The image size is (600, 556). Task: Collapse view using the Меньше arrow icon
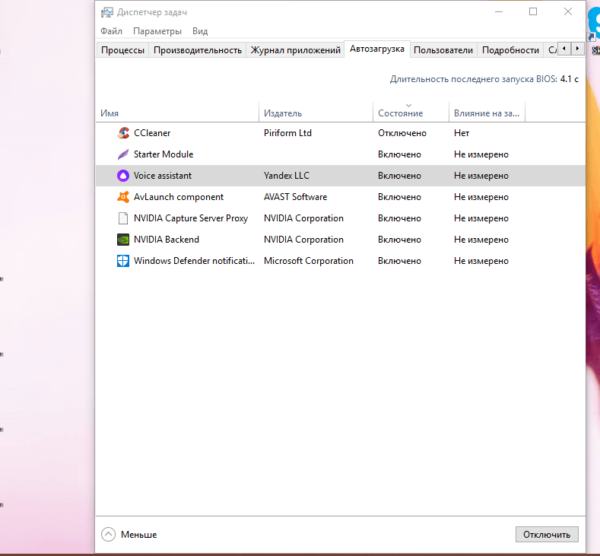click(108, 534)
